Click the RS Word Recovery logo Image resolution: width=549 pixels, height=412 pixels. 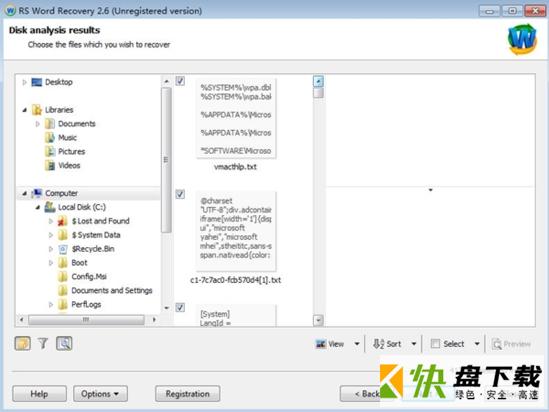[x=522, y=39]
